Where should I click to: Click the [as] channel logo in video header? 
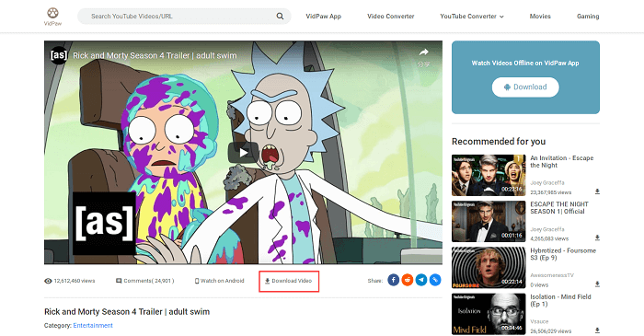pos(59,55)
